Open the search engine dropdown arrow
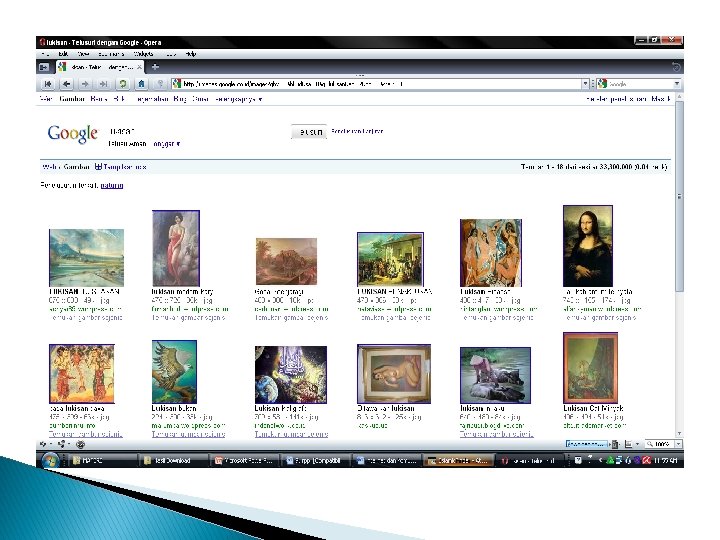Screen dimensions: 720x540 [x=677, y=84]
